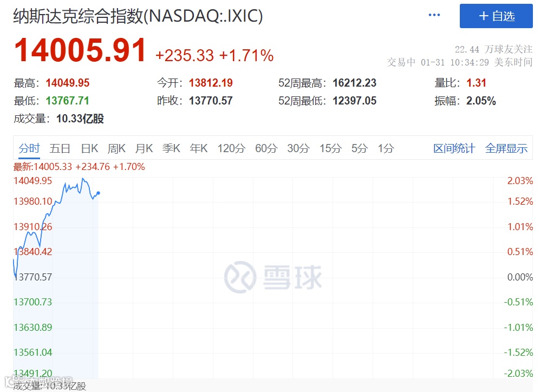Click the 振幅 value 2.05%
This screenshot has height=392, width=560.
click(481, 101)
